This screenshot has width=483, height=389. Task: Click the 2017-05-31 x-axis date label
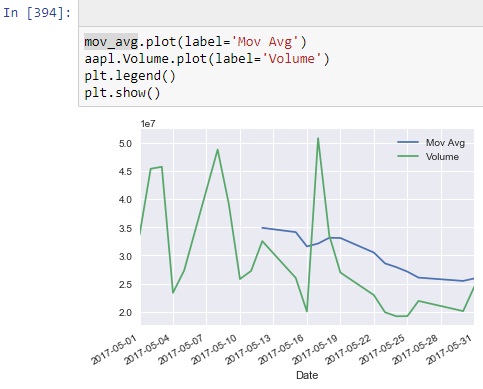pyautogui.click(x=449, y=350)
